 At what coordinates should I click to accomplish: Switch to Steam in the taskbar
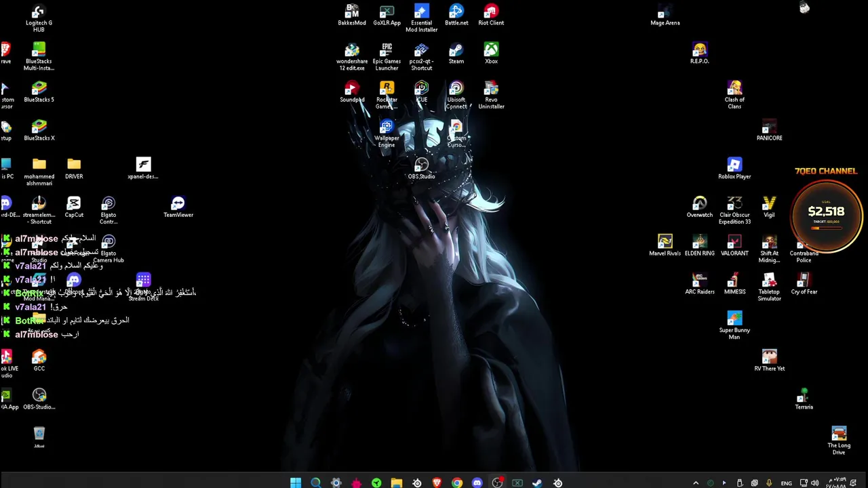(538, 483)
